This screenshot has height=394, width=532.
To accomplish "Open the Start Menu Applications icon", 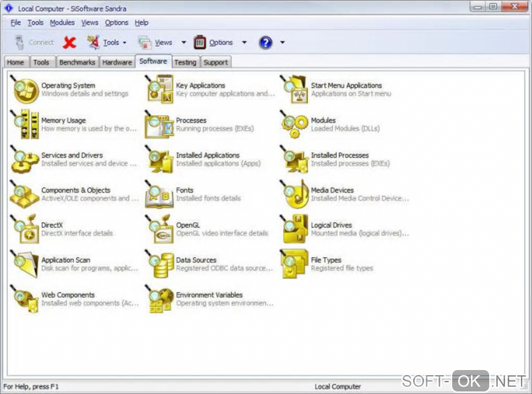I will (x=294, y=90).
